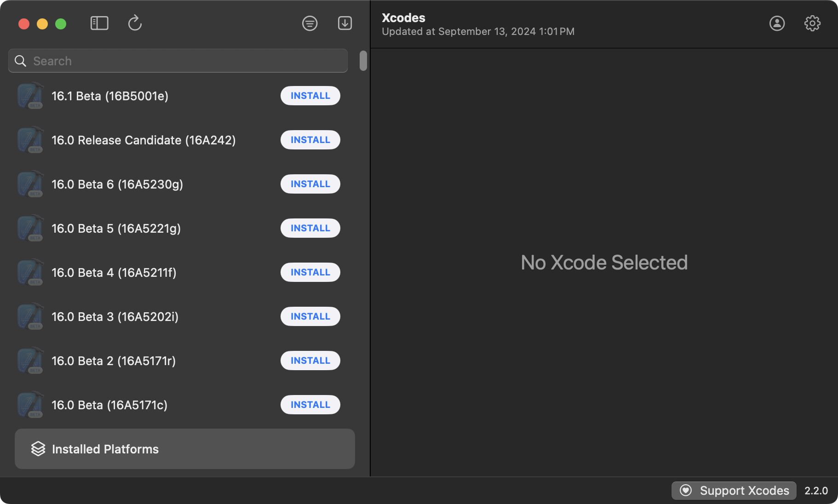Screen dimensions: 838x504
Task: Open the Installed Platforms panel
Action: 184,449
